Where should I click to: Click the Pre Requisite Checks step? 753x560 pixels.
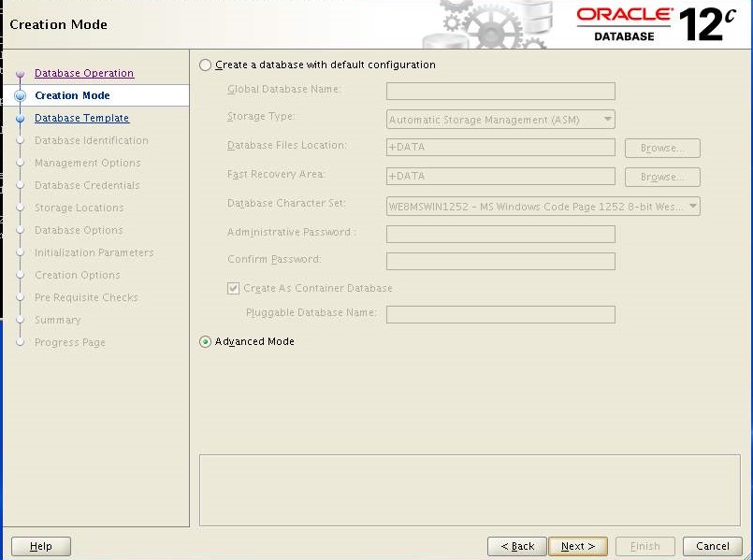coord(86,297)
